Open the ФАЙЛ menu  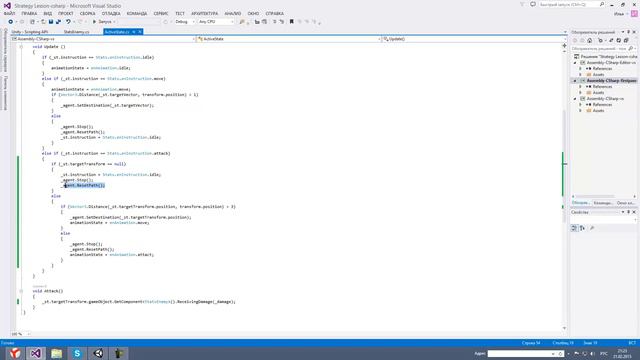(9, 13)
